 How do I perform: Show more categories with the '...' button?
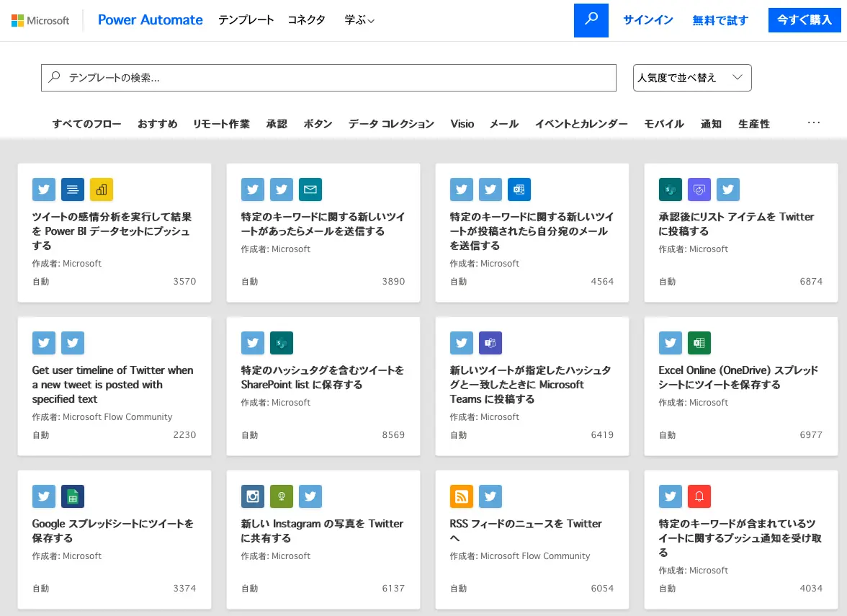814,123
